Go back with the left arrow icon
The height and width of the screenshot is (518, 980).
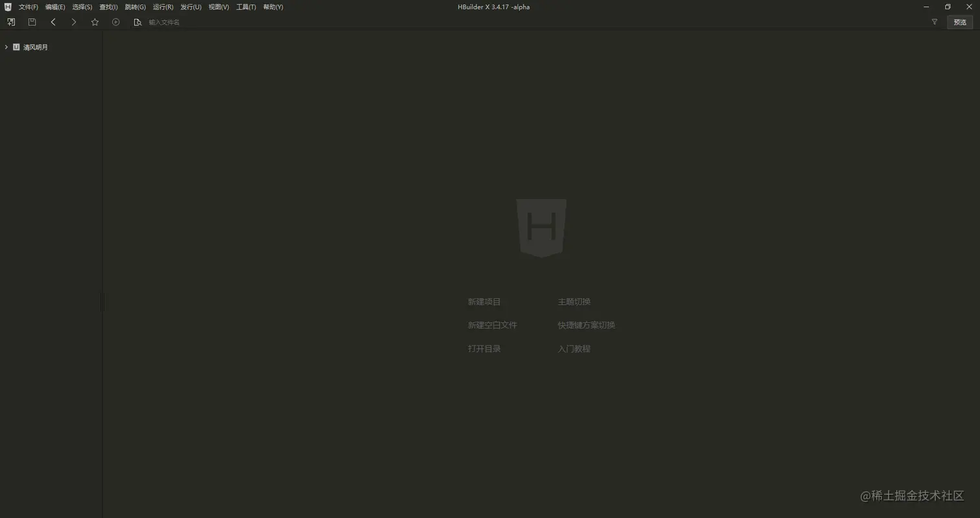pos(53,22)
